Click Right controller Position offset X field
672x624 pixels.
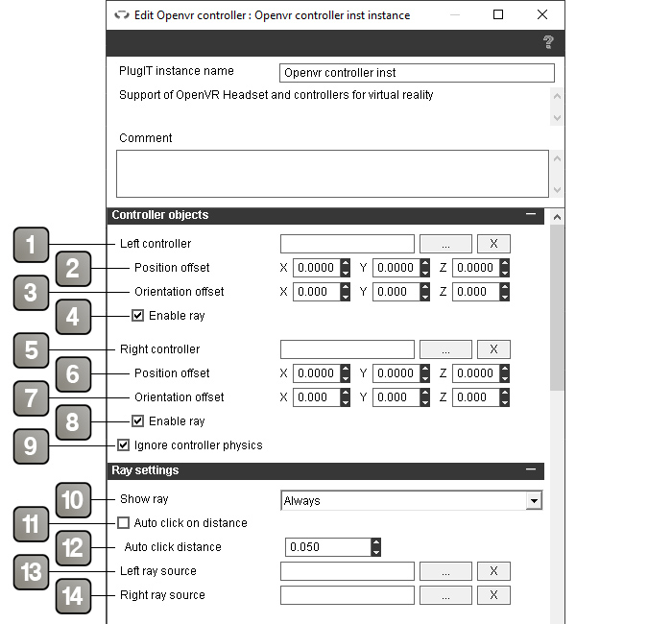317,373
